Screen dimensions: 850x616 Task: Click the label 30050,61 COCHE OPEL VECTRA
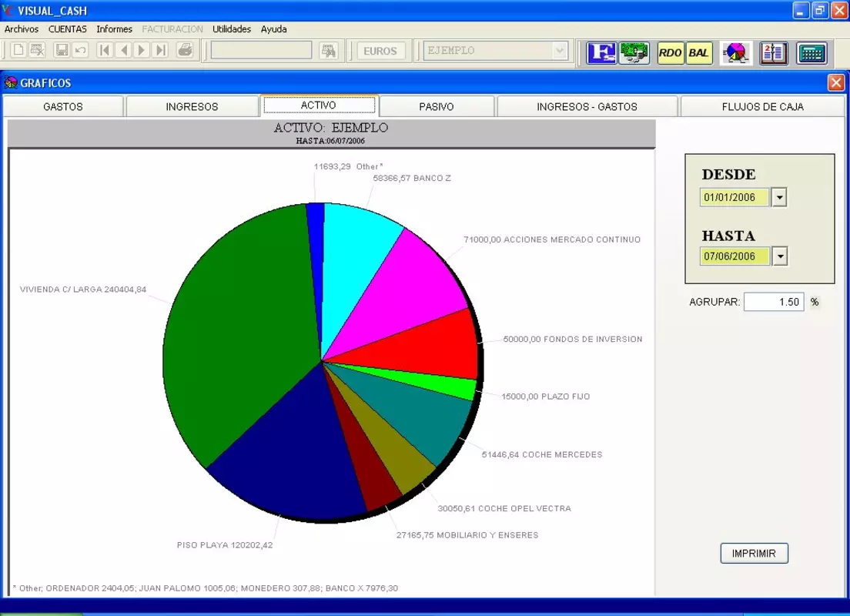pyautogui.click(x=504, y=509)
